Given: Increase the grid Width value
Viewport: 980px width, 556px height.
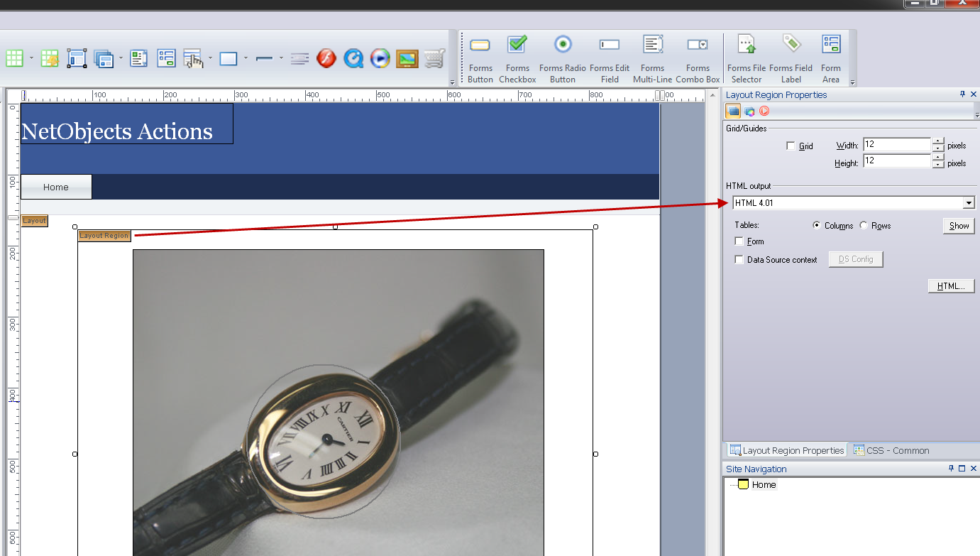Looking at the screenshot, I should coord(938,141).
